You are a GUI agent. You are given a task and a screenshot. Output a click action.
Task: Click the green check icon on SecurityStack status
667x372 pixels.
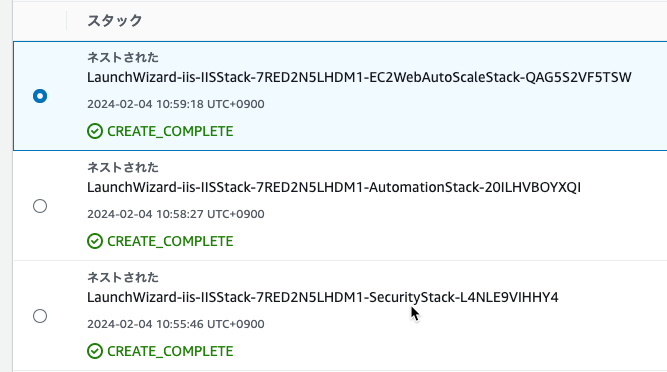click(x=95, y=351)
